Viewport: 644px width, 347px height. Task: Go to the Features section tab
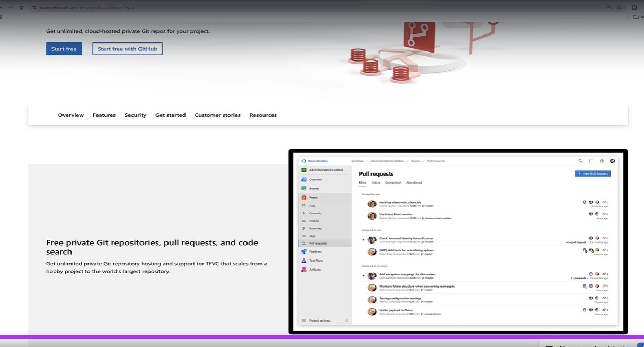[x=104, y=115]
